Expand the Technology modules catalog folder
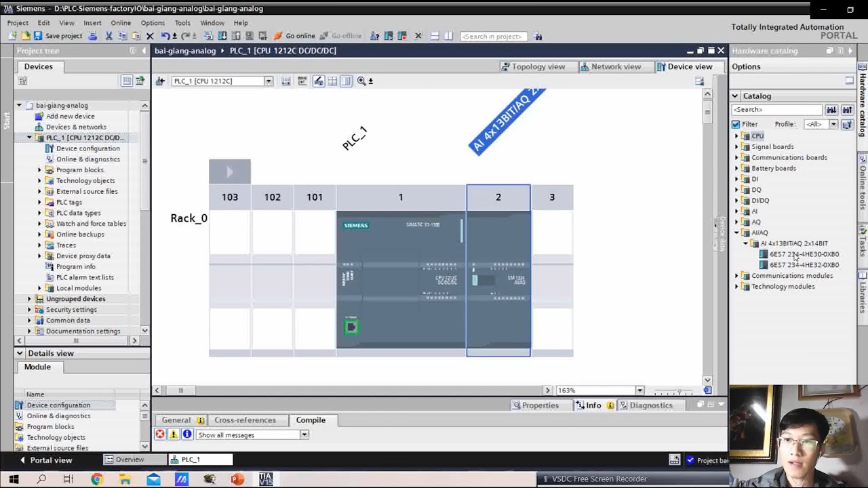The height and width of the screenshot is (488, 868). pos(736,287)
